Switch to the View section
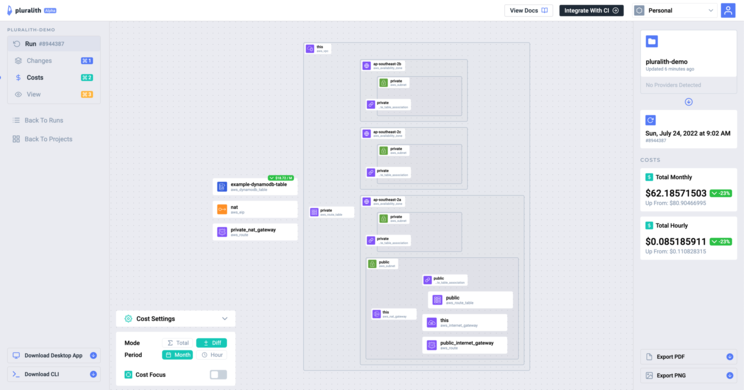 click(x=54, y=94)
